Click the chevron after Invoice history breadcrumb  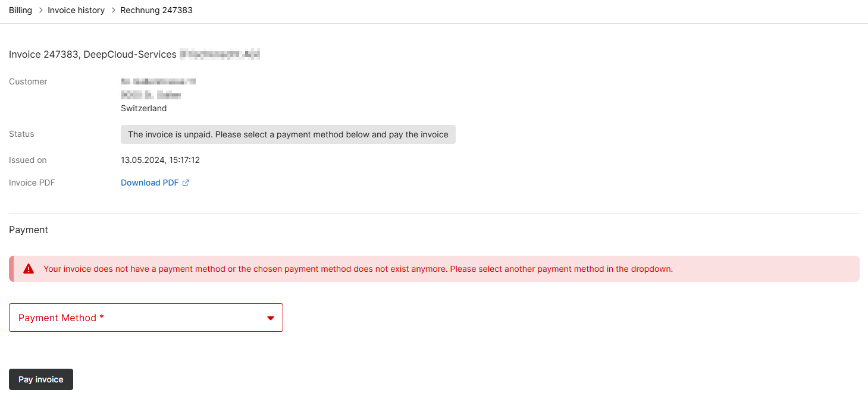(112, 10)
